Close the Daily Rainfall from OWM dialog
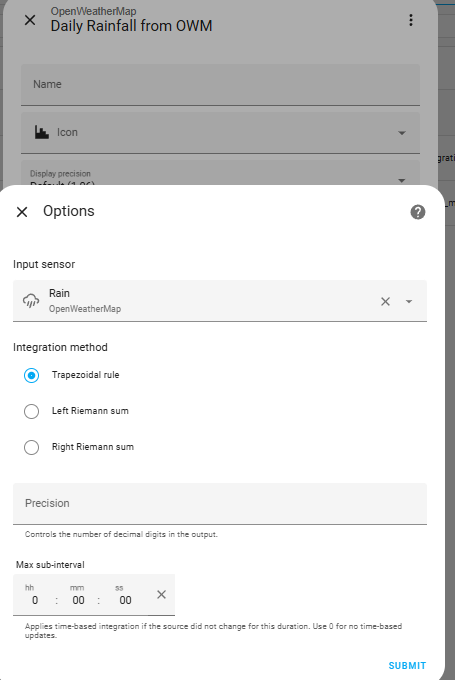Image resolution: width=455 pixels, height=680 pixels. (30, 20)
